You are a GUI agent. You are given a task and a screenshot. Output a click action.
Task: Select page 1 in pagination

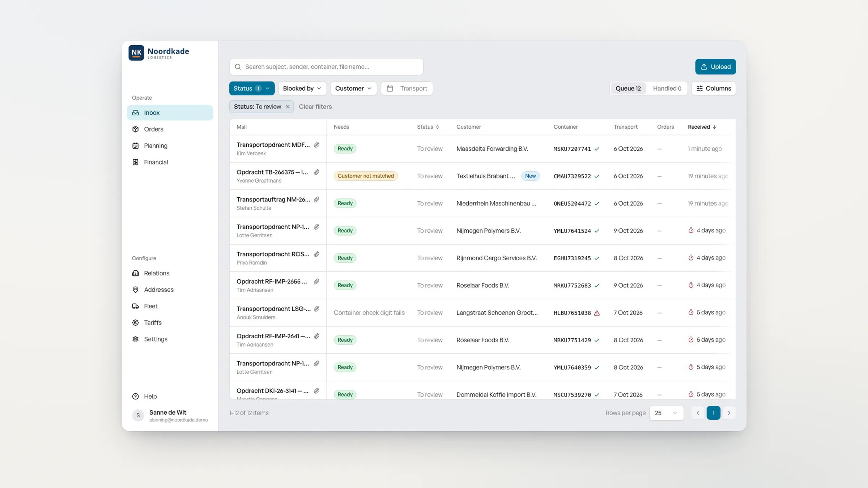tap(713, 413)
